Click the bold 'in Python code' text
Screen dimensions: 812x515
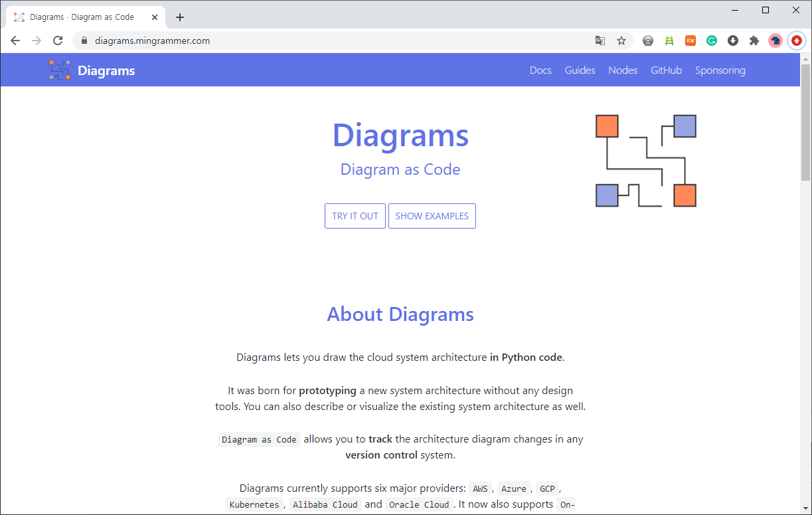(x=526, y=358)
